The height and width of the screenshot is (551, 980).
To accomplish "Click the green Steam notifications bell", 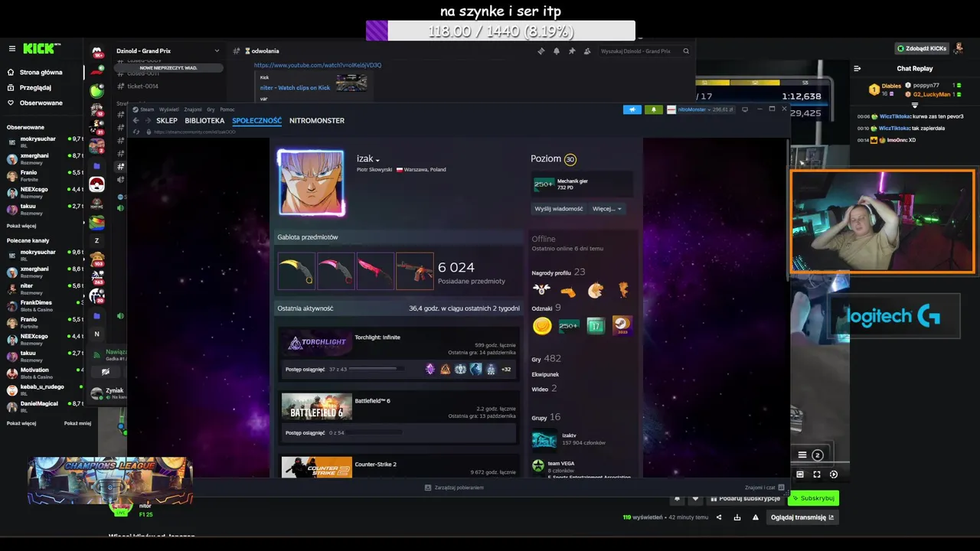I will [653, 109].
